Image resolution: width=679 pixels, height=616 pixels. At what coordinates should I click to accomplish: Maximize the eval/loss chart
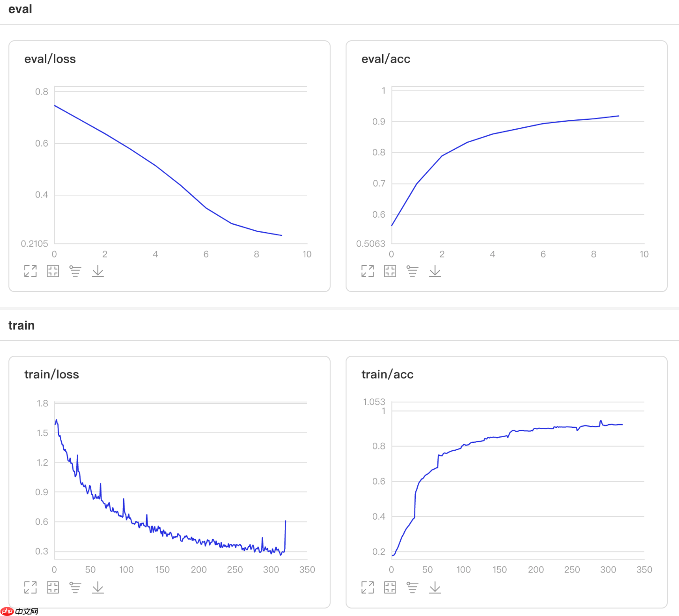coord(30,271)
